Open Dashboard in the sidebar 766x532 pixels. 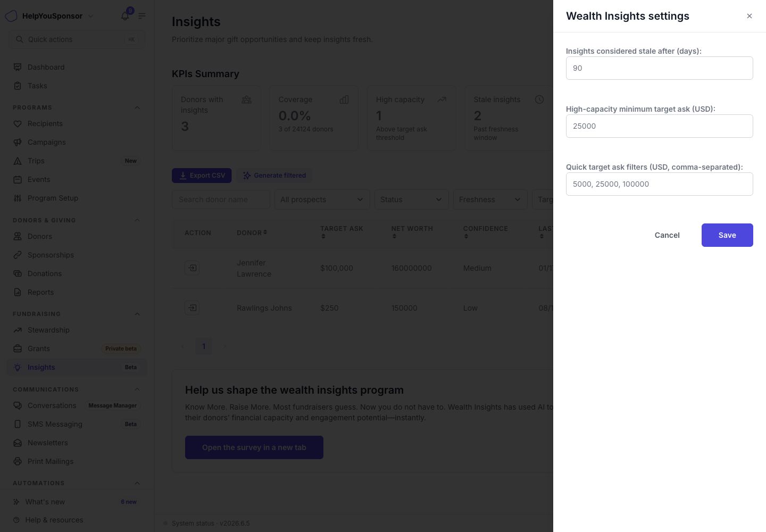(x=77, y=67)
